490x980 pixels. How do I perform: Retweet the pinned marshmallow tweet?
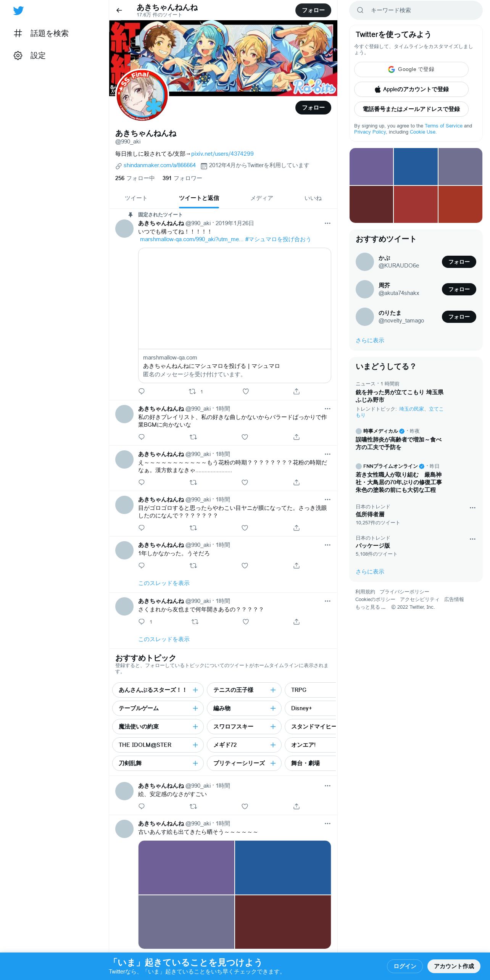click(193, 391)
